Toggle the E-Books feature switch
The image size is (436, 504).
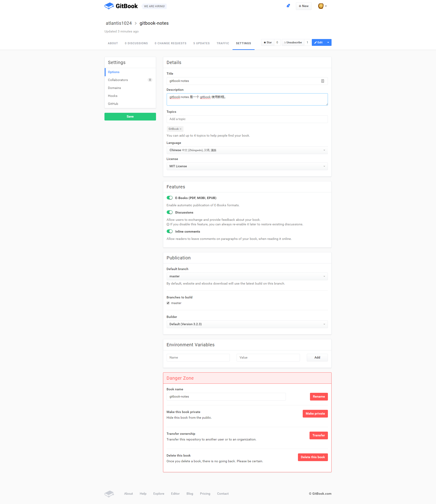click(x=170, y=198)
